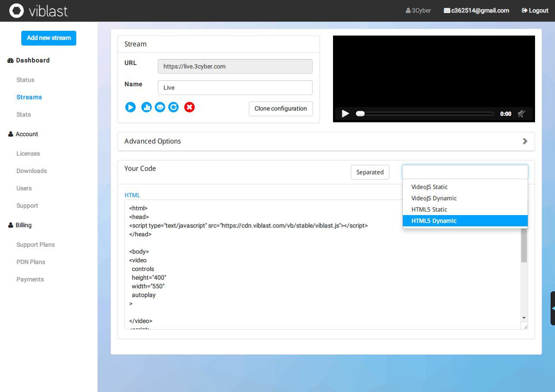Click the muted speaker icon in player
Viewport: 555px width, 392px height.
click(522, 114)
